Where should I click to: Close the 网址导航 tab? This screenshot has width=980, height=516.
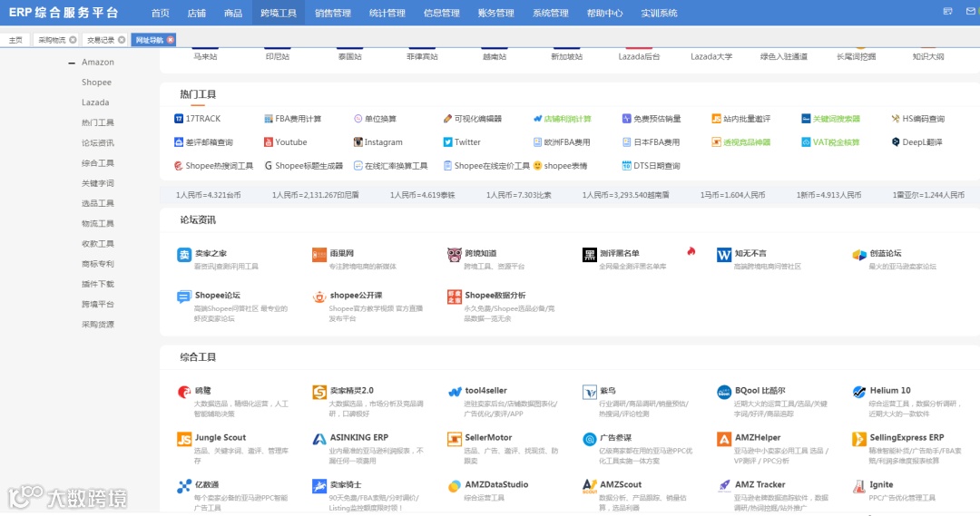(171, 40)
